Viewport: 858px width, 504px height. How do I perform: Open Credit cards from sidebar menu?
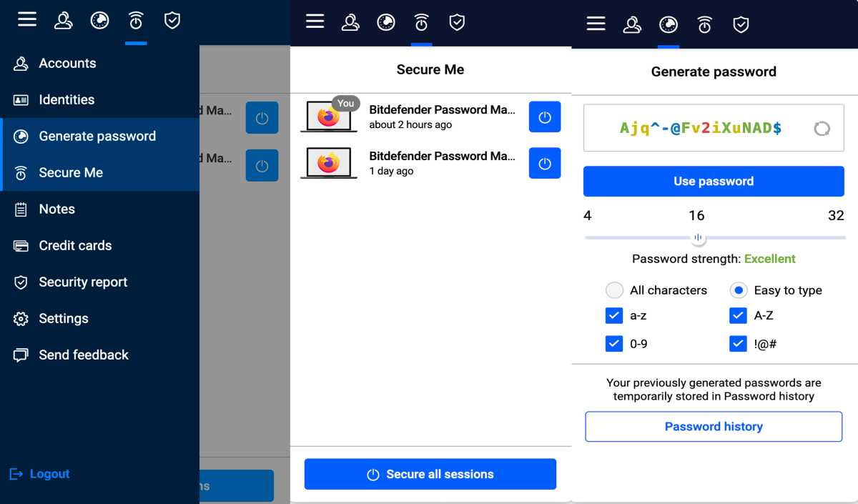(99, 245)
